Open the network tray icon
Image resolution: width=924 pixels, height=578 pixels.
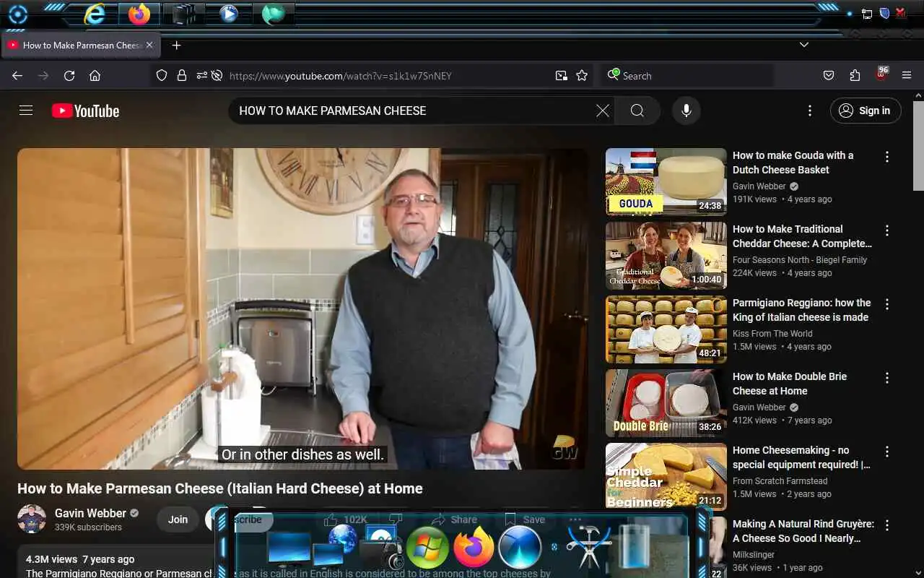866,14
